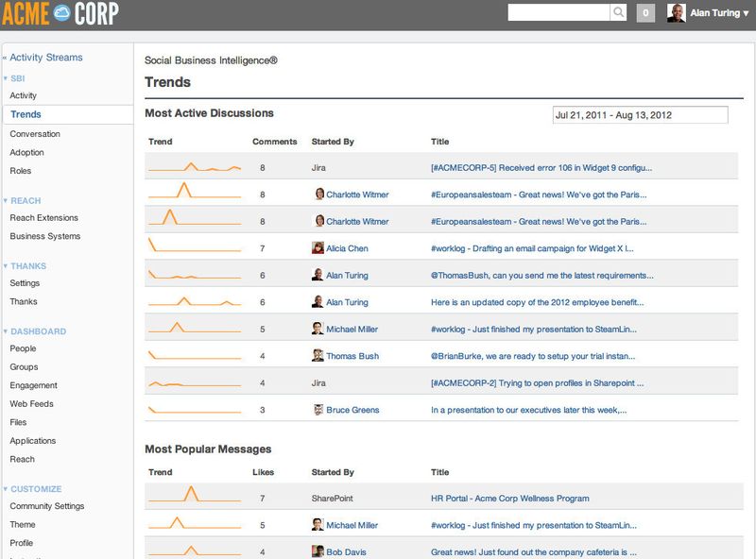Click Alicia Chen's avatar
The image size is (756, 559).
coord(318,248)
